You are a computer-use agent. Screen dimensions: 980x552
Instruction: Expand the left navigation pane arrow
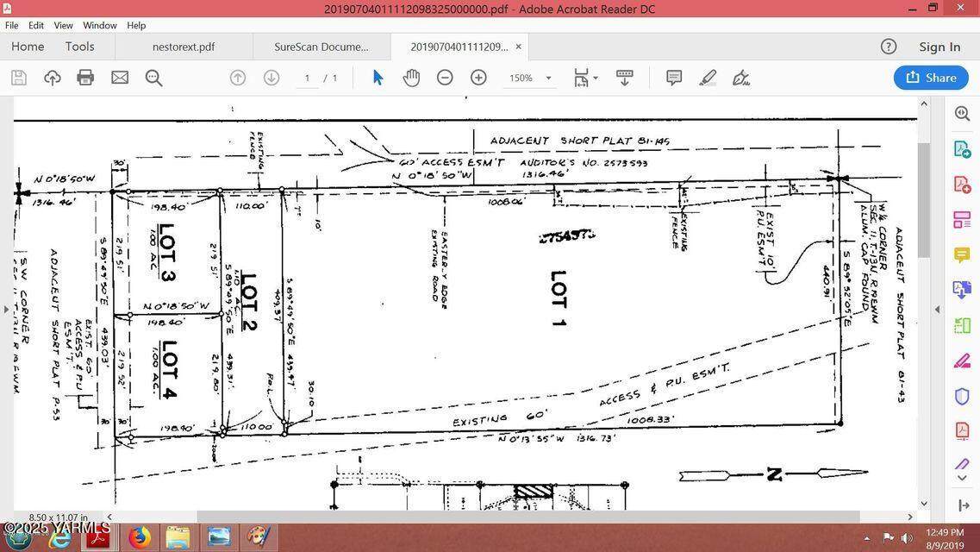coord(6,309)
